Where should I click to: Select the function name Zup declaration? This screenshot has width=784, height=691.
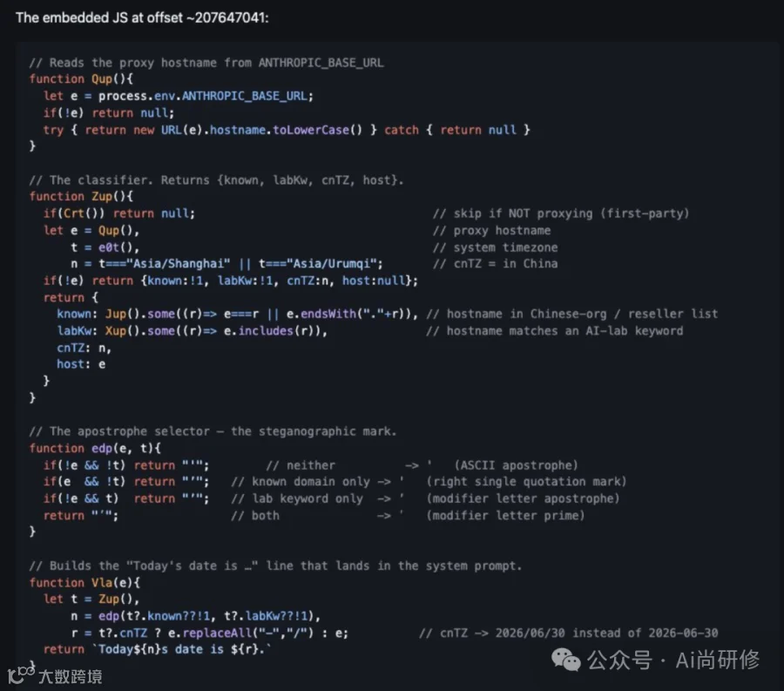pyautogui.click(x=102, y=197)
